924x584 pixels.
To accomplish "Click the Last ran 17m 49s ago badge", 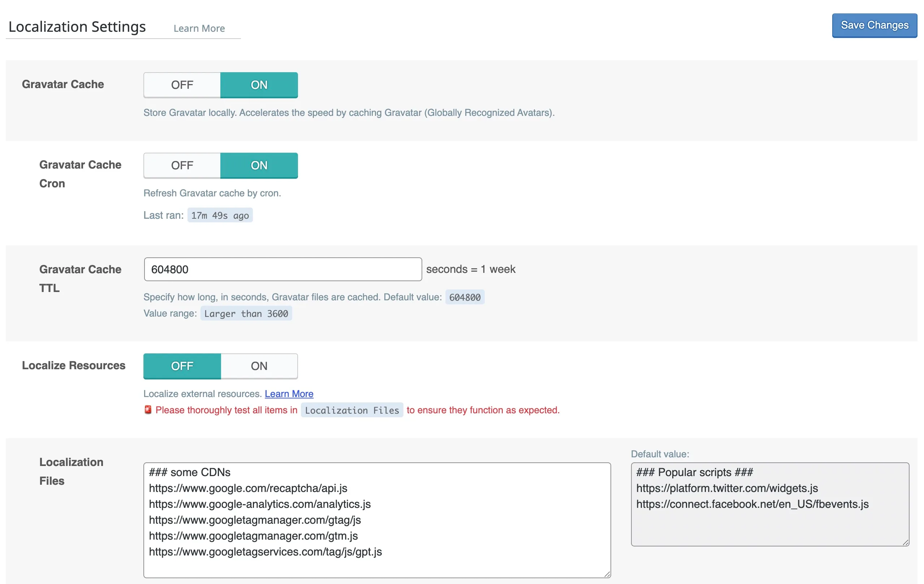I will point(220,215).
